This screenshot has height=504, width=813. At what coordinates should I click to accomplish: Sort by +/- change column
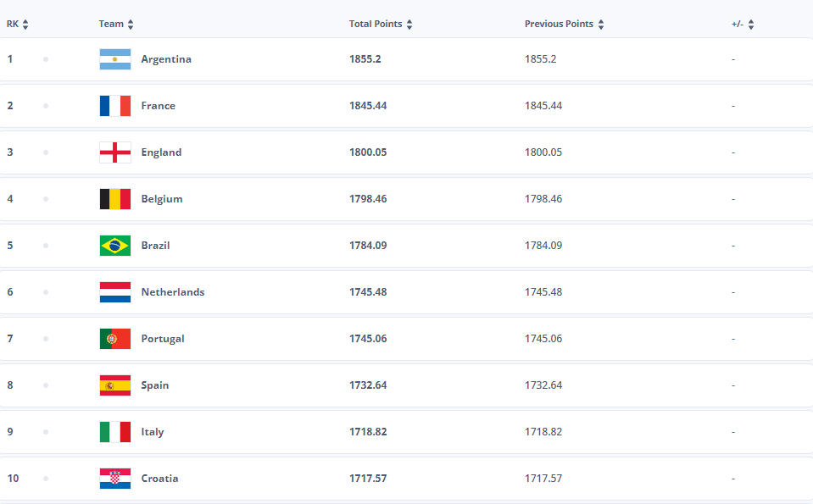pyautogui.click(x=743, y=25)
